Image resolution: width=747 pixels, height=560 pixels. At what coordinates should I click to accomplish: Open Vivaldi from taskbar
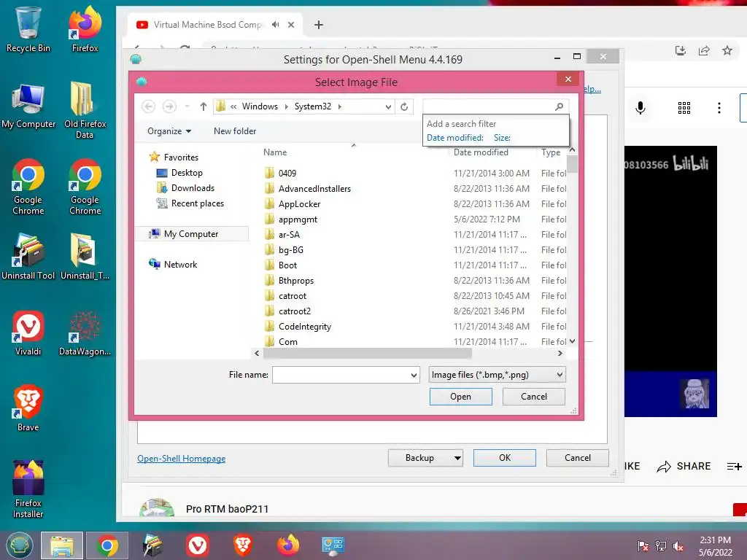pos(197,545)
